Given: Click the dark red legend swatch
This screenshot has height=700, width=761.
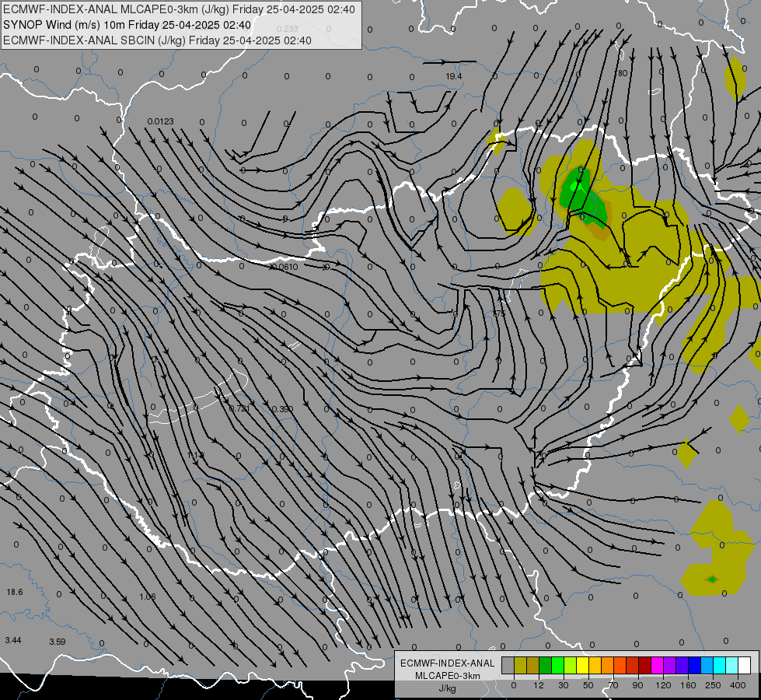Looking at the screenshot, I should pos(645,666).
